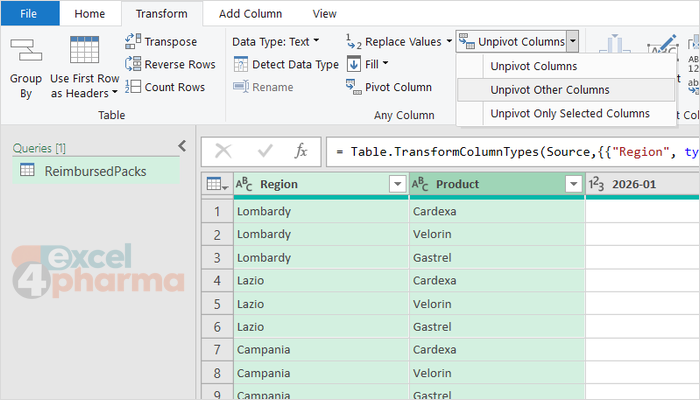Choose Unpivot Other Columns
The width and height of the screenshot is (700, 400).
pos(566,90)
